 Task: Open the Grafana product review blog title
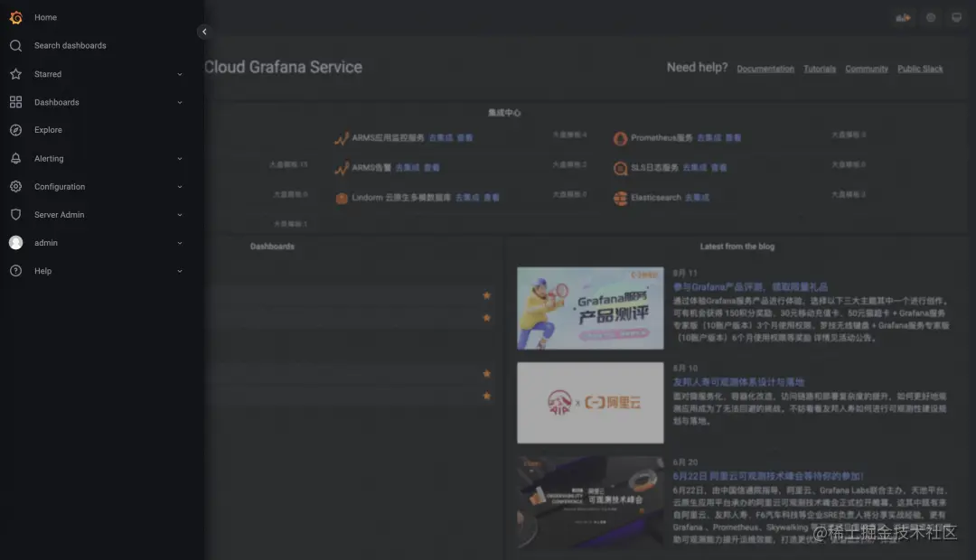click(x=750, y=287)
